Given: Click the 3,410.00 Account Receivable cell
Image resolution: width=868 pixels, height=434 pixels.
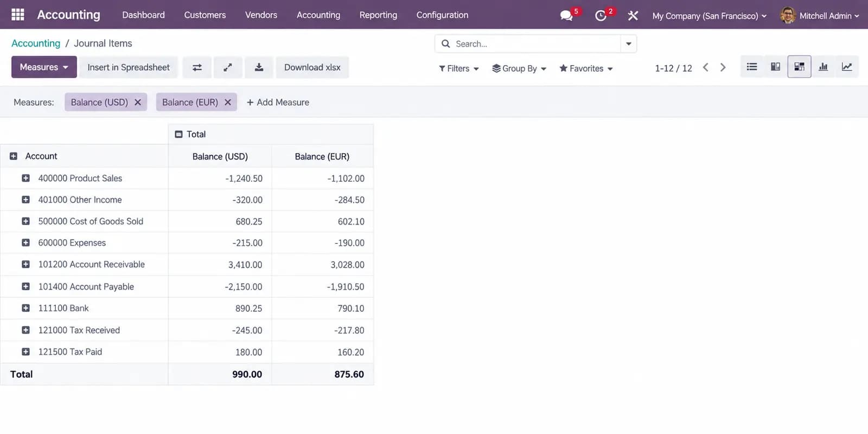Looking at the screenshot, I should [x=220, y=265].
